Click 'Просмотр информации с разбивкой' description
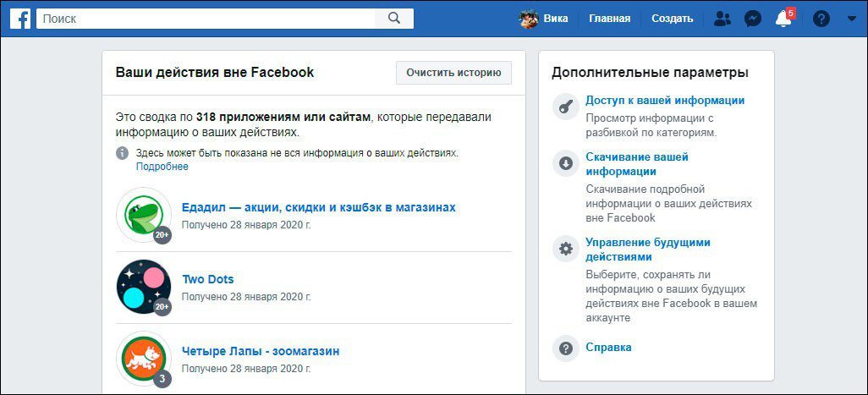868x395 pixels. tap(651, 125)
